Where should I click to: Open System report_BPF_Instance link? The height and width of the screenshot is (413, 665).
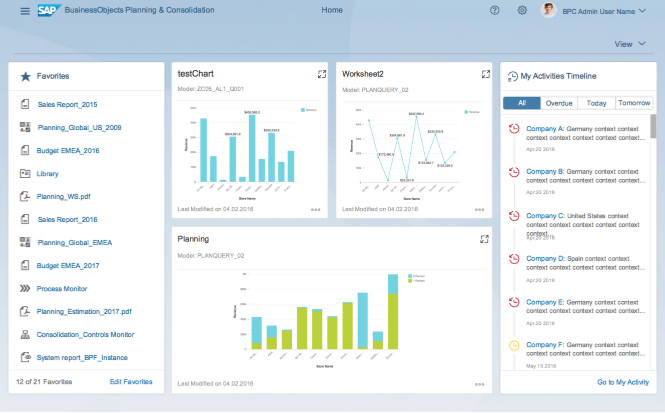pyautogui.click(x=82, y=357)
